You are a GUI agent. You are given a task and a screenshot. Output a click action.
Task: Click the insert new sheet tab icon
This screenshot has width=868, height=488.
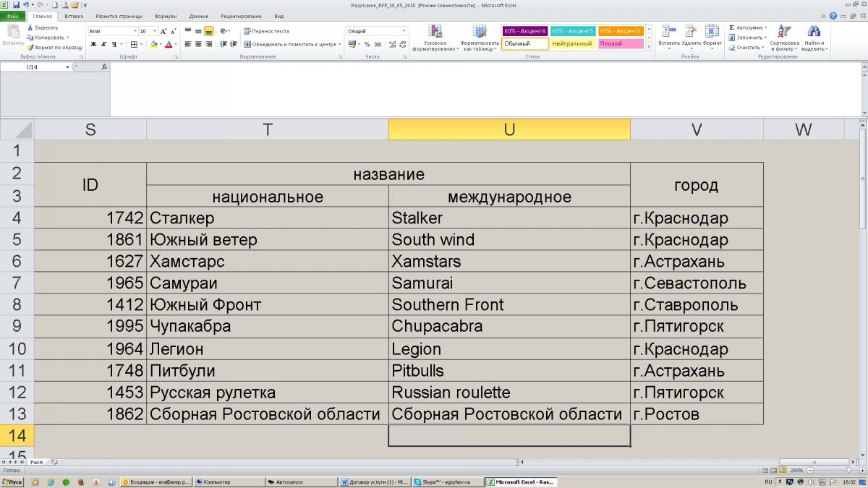click(55, 461)
